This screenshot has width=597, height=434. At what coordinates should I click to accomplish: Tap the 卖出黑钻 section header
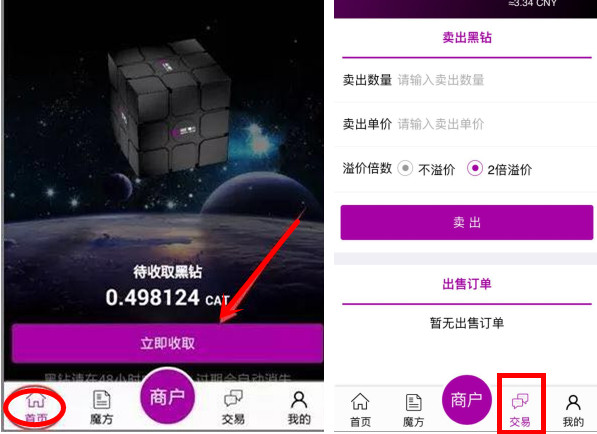pos(467,38)
